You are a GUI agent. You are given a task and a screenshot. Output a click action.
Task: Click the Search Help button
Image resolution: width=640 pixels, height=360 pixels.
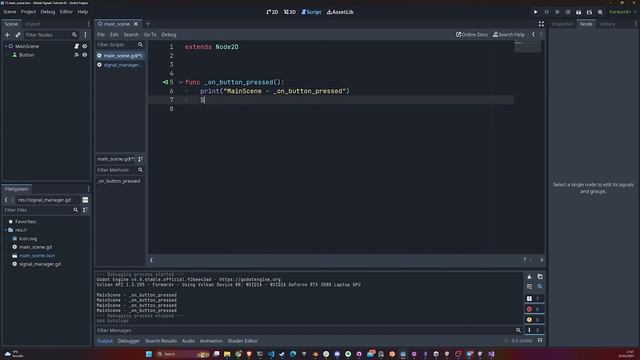click(x=509, y=35)
